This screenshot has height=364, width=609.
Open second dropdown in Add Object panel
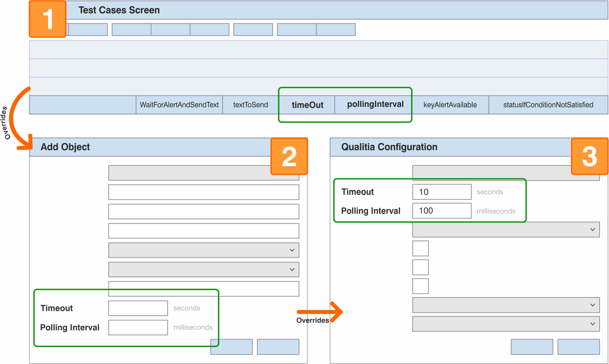click(x=204, y=269)
